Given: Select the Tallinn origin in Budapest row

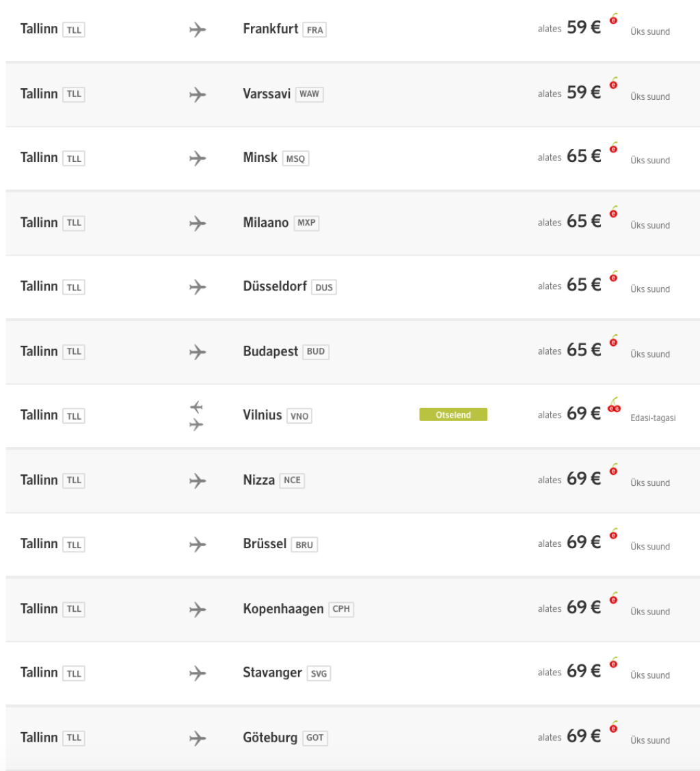Looking at the screenshot, I should click(x=39, y=351).
